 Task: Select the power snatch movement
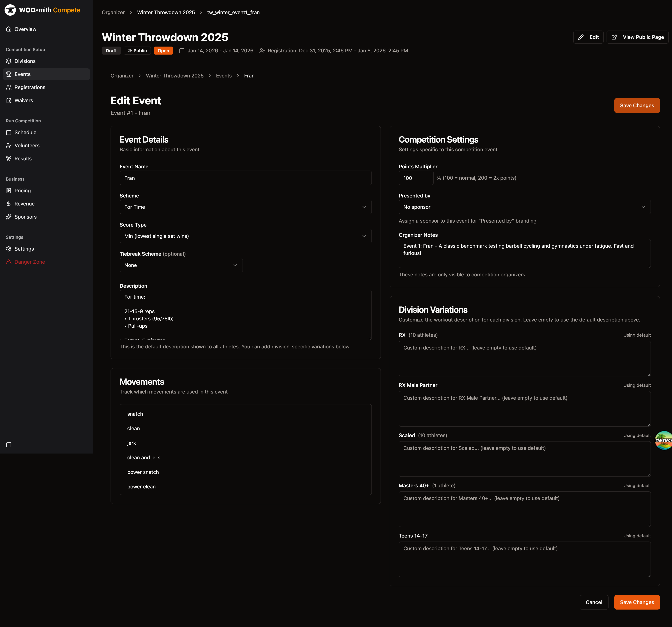[245, 472]
